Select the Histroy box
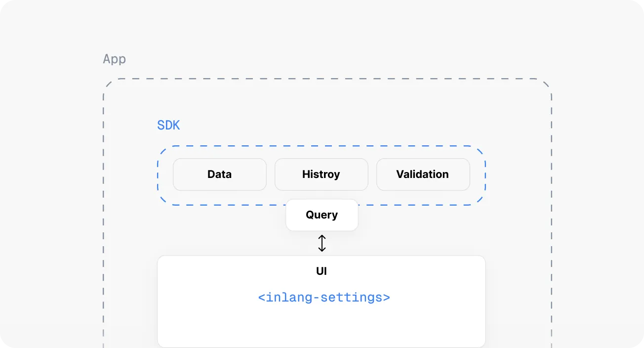This screenshot has height=348, width=644. pos(321,174)
